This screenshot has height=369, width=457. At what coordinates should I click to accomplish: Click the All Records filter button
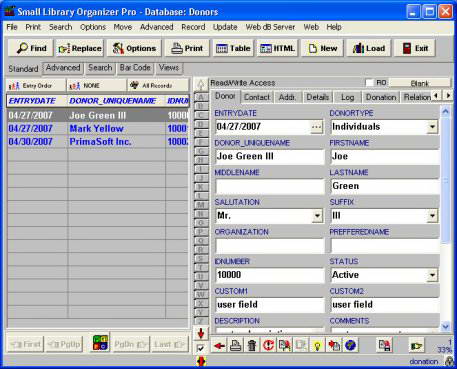click(158, 86)
